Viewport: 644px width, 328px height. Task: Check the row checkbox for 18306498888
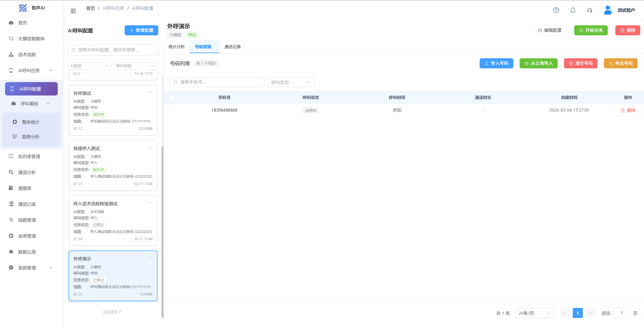(172, 110)
